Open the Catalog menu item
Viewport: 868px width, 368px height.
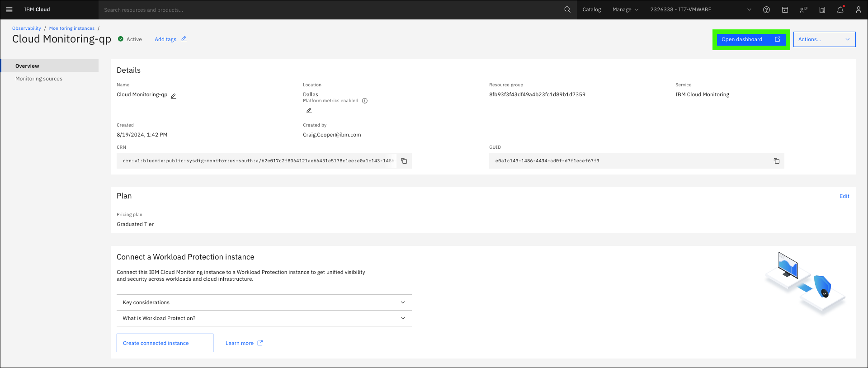[591, 9]
